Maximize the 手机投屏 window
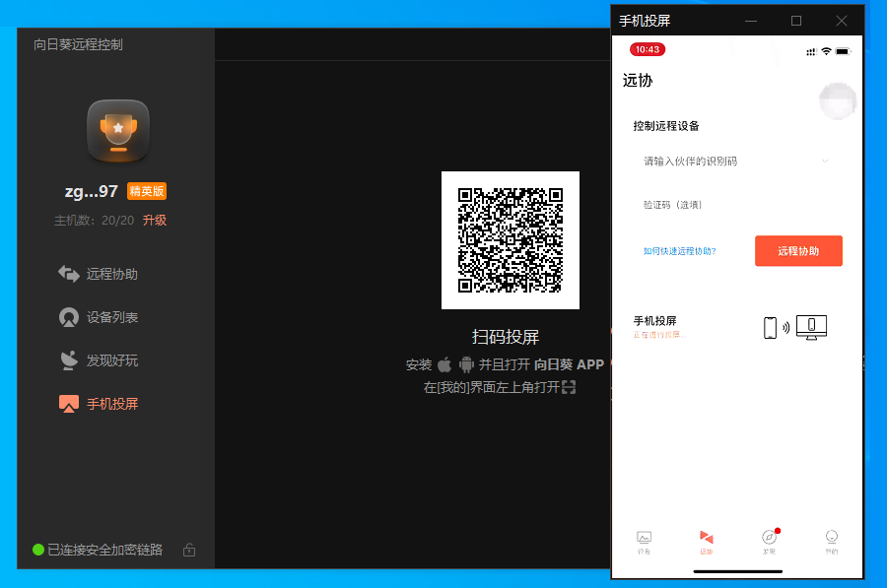887x588 pixels. coord(796,21)
